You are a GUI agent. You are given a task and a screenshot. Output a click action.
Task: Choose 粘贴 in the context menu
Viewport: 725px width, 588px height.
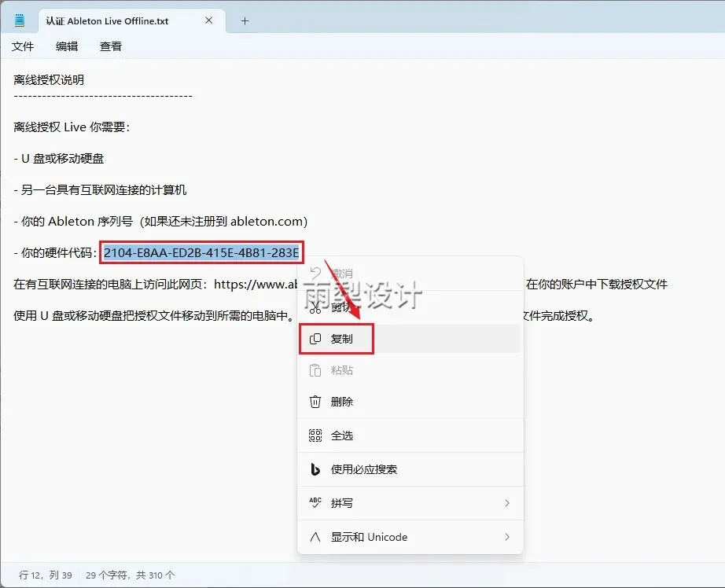(410, 370)
